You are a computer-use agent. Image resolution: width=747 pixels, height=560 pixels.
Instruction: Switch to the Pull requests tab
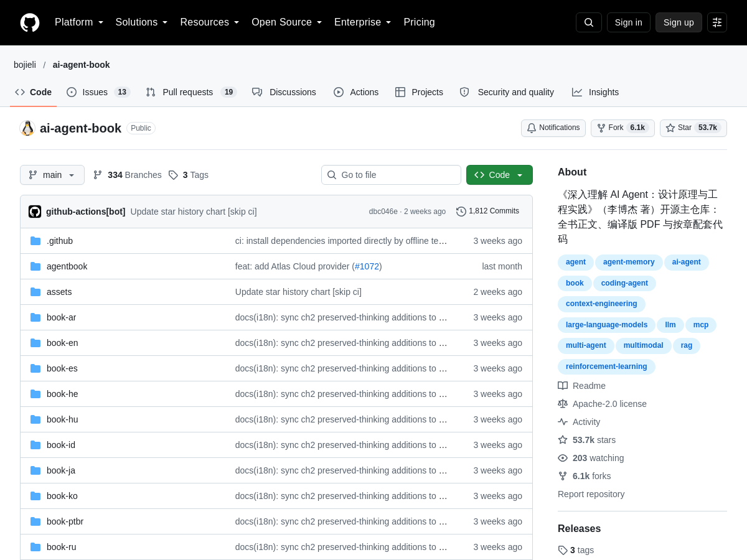tap(191, 92)
